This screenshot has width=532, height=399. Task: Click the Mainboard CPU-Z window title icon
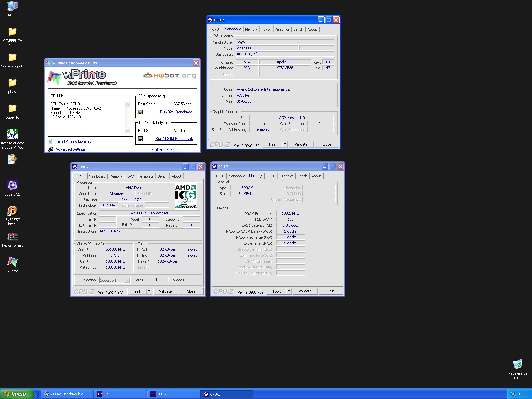210,20
